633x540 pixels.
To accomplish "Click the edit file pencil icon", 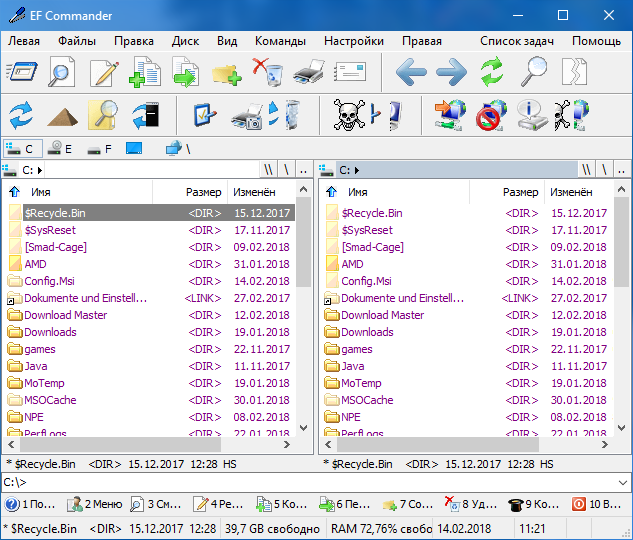I will tap(103, 72).
